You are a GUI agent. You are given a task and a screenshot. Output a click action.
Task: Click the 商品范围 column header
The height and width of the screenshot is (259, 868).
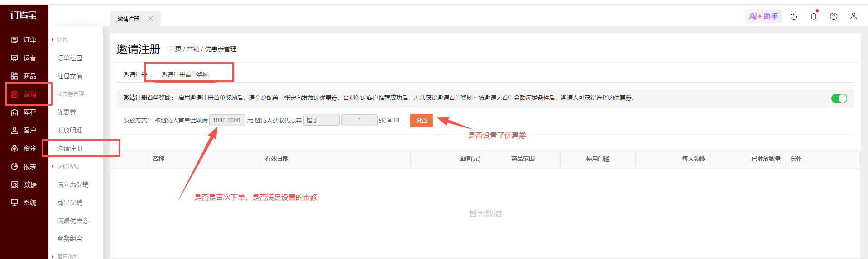point(523,159)
